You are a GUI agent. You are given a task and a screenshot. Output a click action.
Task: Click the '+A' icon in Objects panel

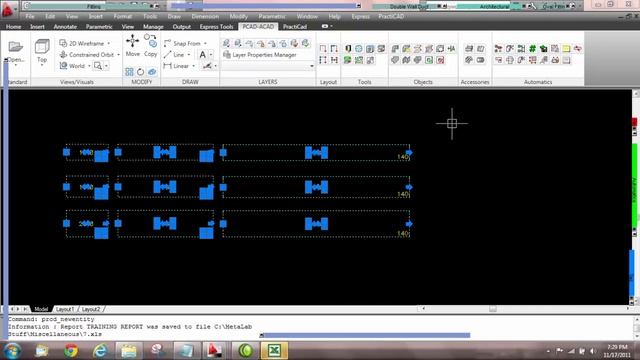(x=451, y=49)
